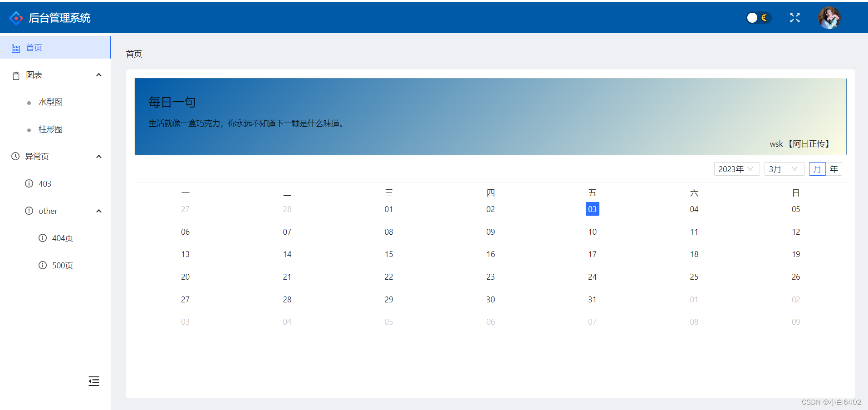Select calendar date 31

[x=592, y=300]
